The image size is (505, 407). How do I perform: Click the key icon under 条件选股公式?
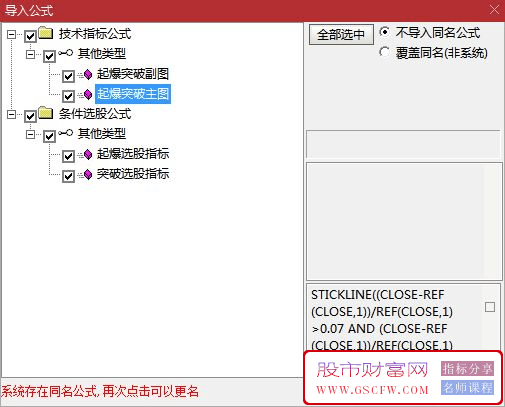(x=65, y=133)
